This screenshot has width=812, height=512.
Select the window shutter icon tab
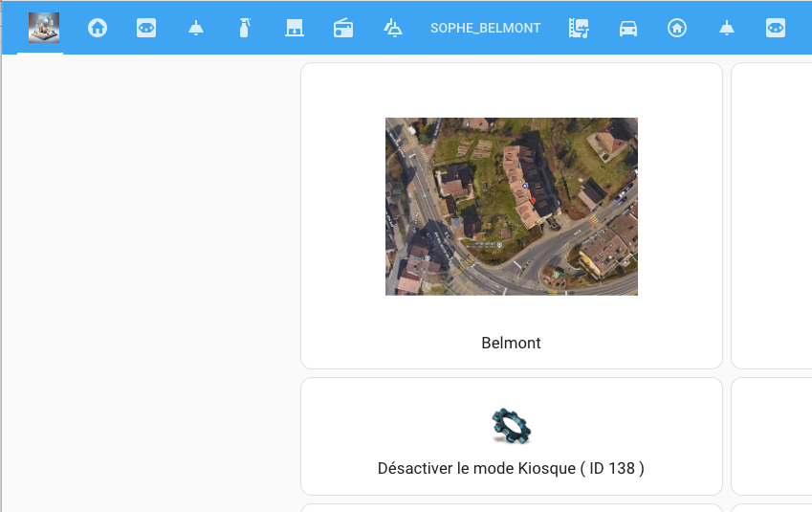pos(295,28)
